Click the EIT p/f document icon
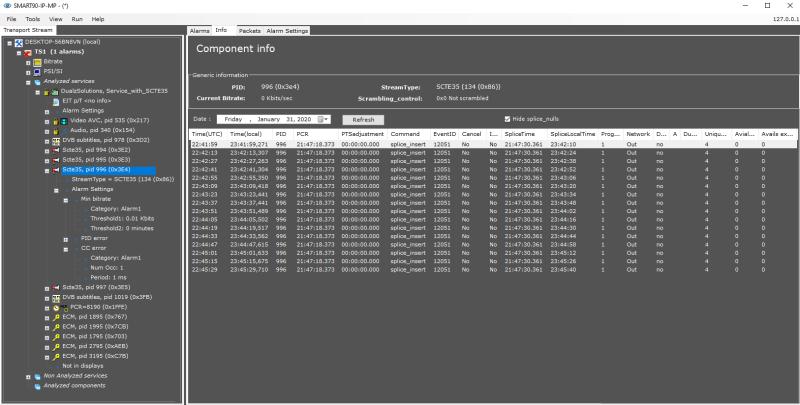 click(x=57, y=102)
